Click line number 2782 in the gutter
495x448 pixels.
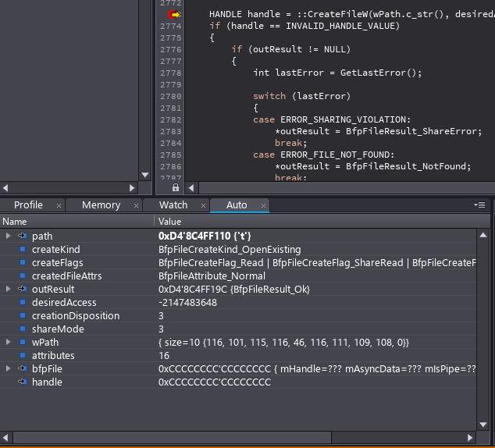coord(170,120)
